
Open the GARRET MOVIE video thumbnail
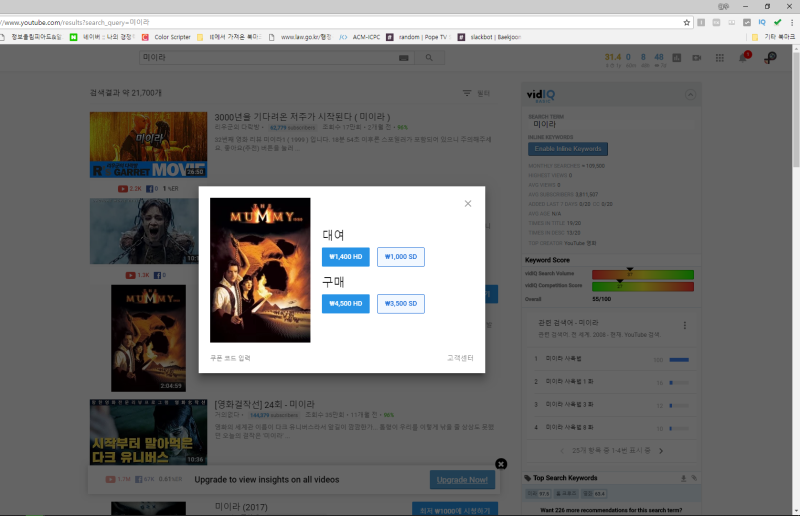(x=148, y=144)
